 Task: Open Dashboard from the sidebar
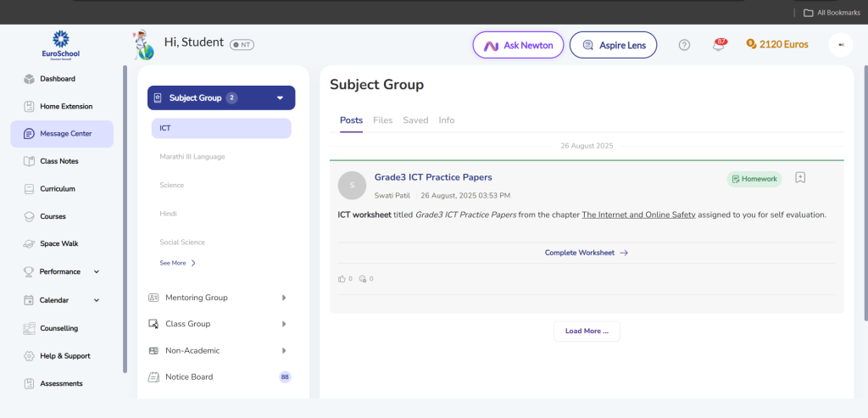(57, 79)
